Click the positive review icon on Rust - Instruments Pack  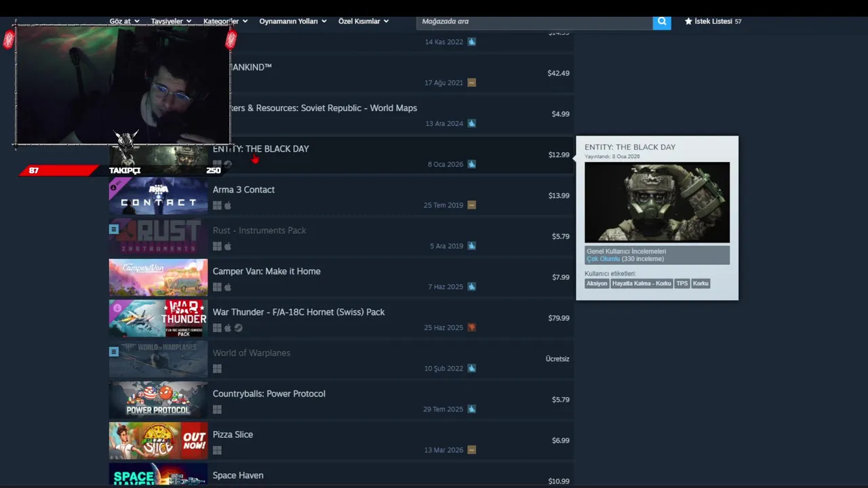click(472, 246)
